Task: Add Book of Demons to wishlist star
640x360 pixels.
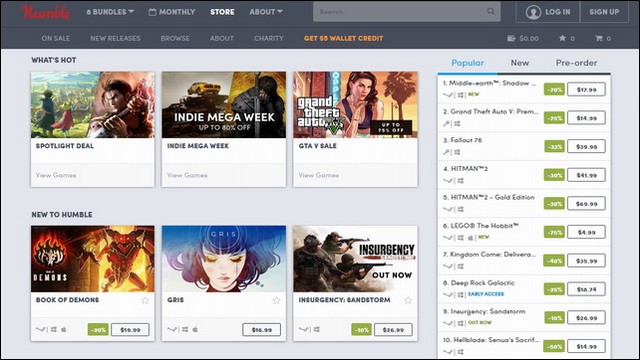Action: point(145,300)
